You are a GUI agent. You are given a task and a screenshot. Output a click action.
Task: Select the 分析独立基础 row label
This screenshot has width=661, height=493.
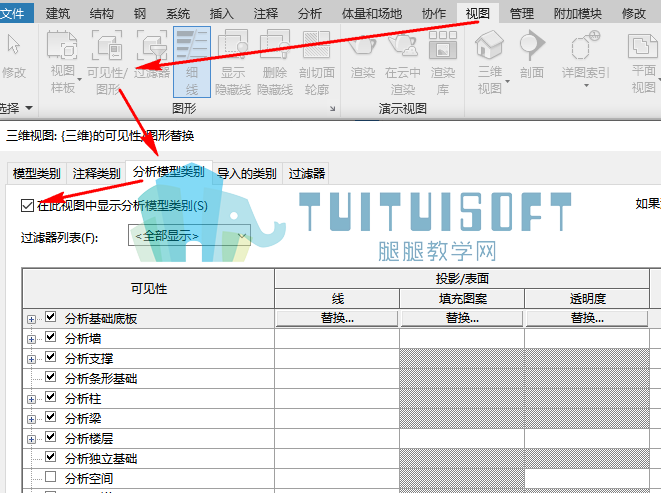click(x=101, y=458)
